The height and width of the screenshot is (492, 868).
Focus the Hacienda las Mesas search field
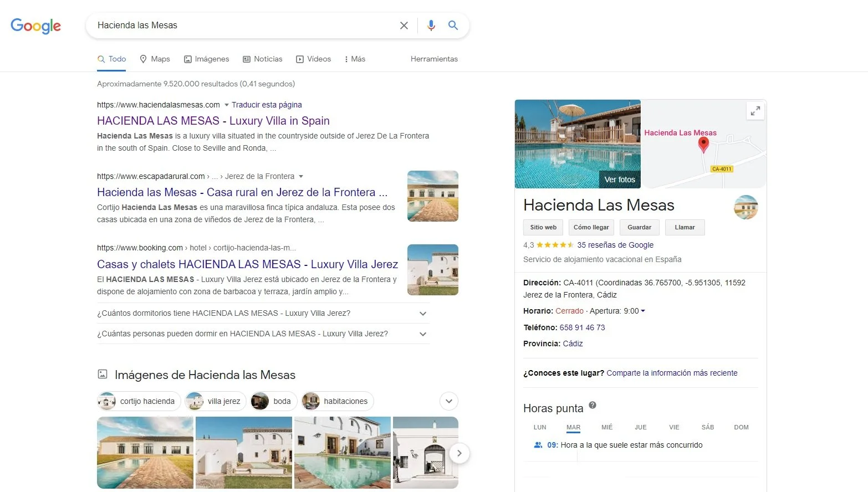click(244, 25)
